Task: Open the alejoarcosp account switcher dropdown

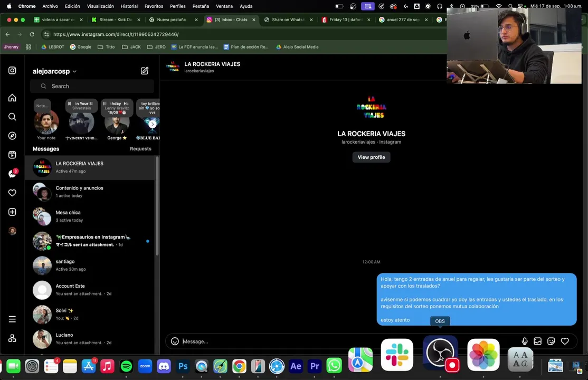Action: pos(55,71)
